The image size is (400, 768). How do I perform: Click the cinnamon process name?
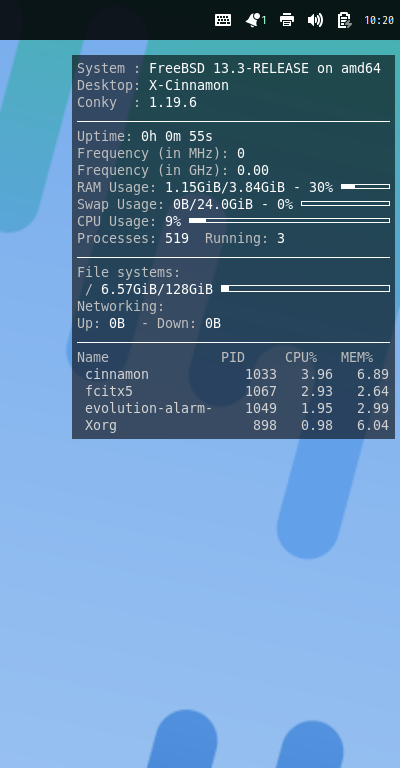click(x=117, y=374)
